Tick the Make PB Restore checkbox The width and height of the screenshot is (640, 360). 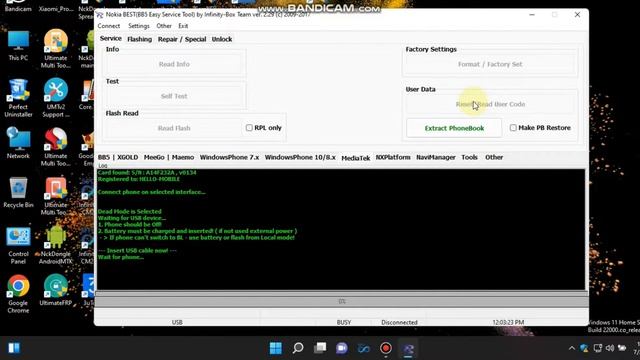tap(513, 128)
